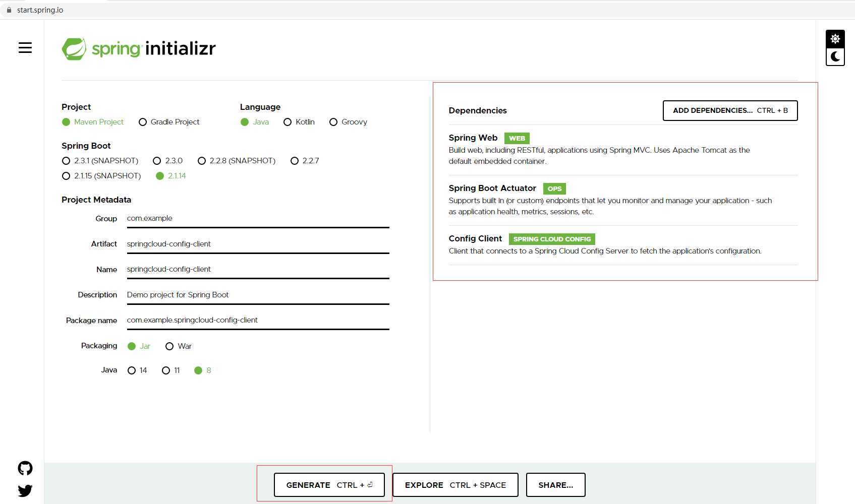Screen dimensions: 855x504
Task: Click the Explore button
Action: [455, 485]
